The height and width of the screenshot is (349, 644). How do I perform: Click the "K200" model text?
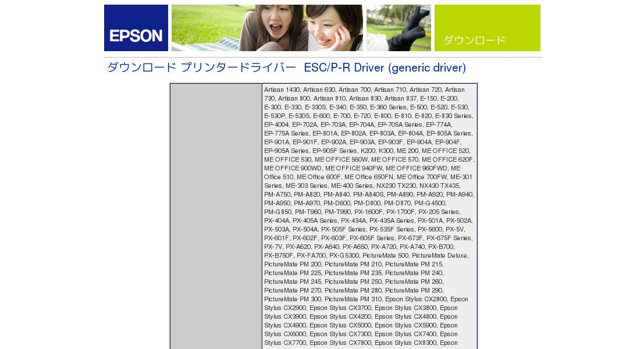(x=368, y=151)
